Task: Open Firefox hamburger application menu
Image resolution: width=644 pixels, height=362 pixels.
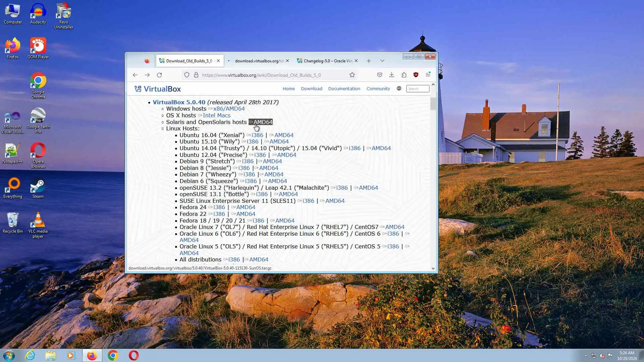Action: pyautogui.click(x=428, y=75)
